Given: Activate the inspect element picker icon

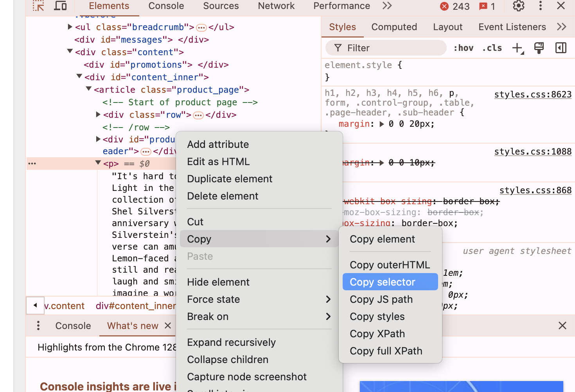Looking at the screenshot, I should [x=38, y=6].
